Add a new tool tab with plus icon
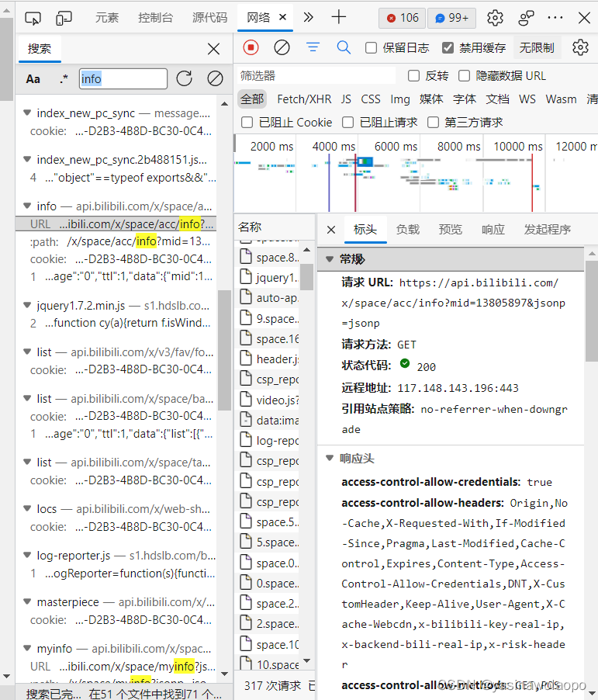Image resolution: width=598 pixels, height=700 pixels. tap(339, 17)
